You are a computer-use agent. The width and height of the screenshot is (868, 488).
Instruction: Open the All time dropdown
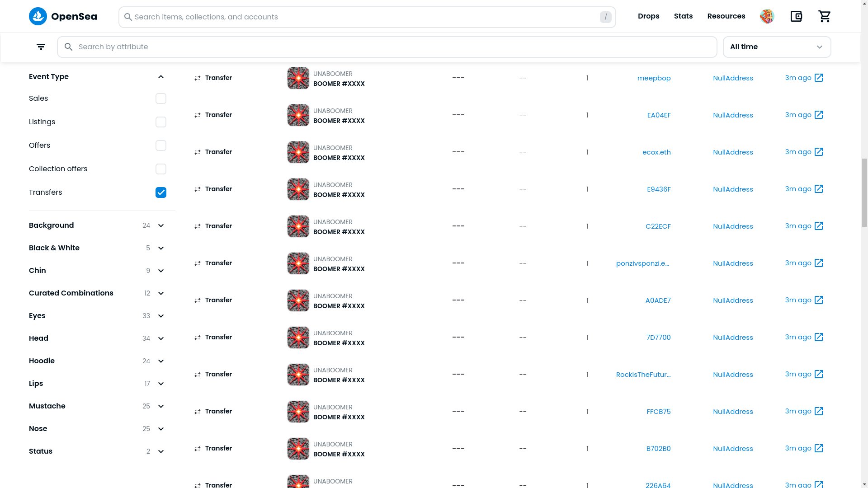click(x=777, y=47)
